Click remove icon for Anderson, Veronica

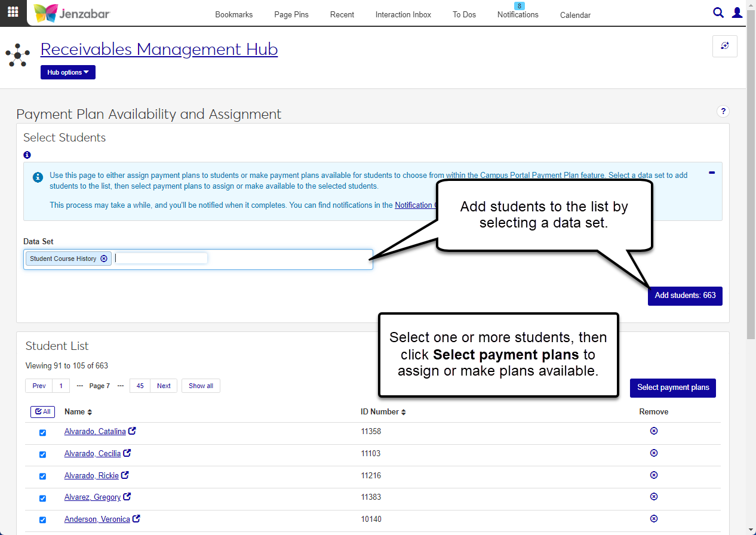[x=654, y=519]
